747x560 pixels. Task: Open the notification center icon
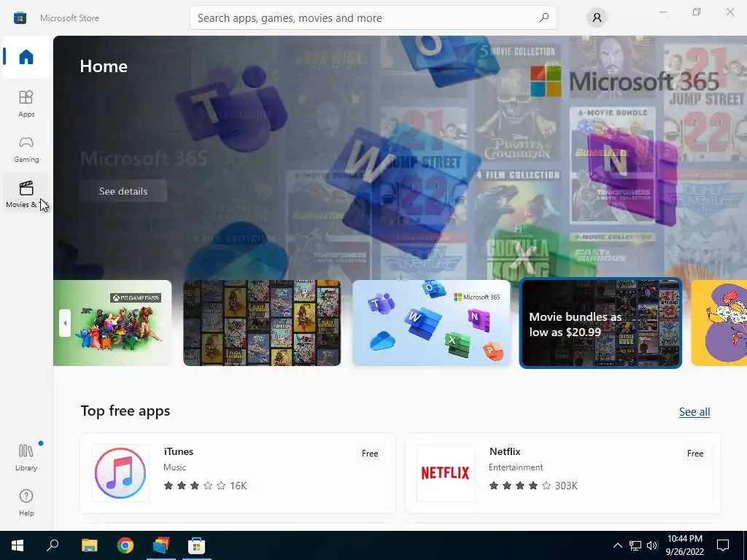click(x=723, y=545)
